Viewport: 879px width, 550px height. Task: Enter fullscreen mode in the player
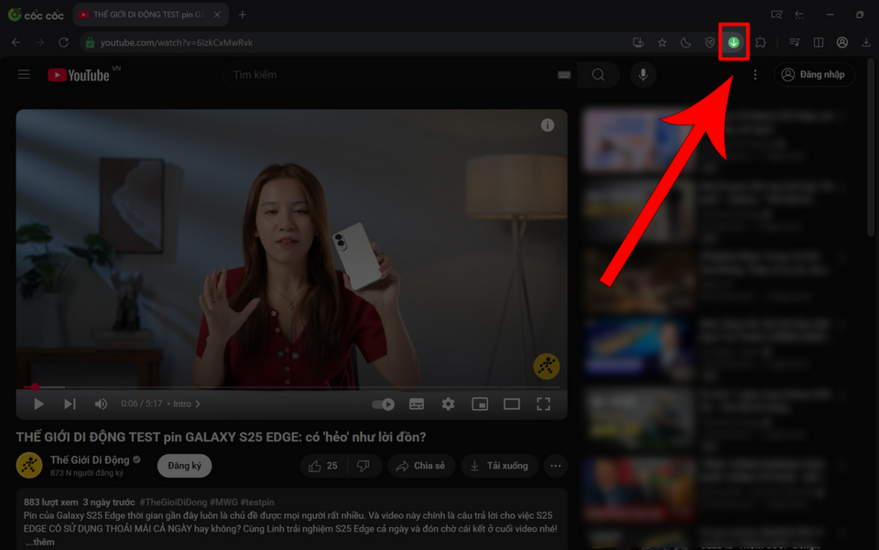click(543, 404)
